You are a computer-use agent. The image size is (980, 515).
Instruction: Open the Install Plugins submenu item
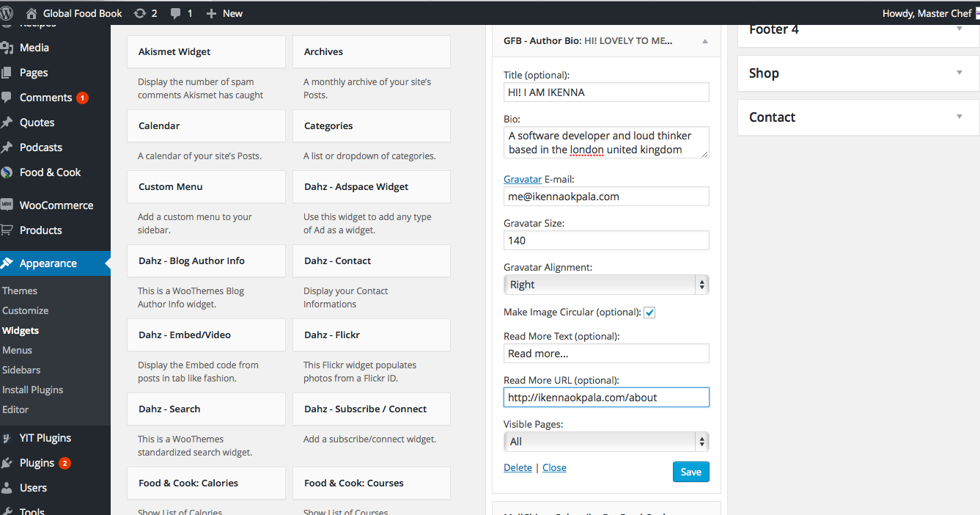(33, 390)
